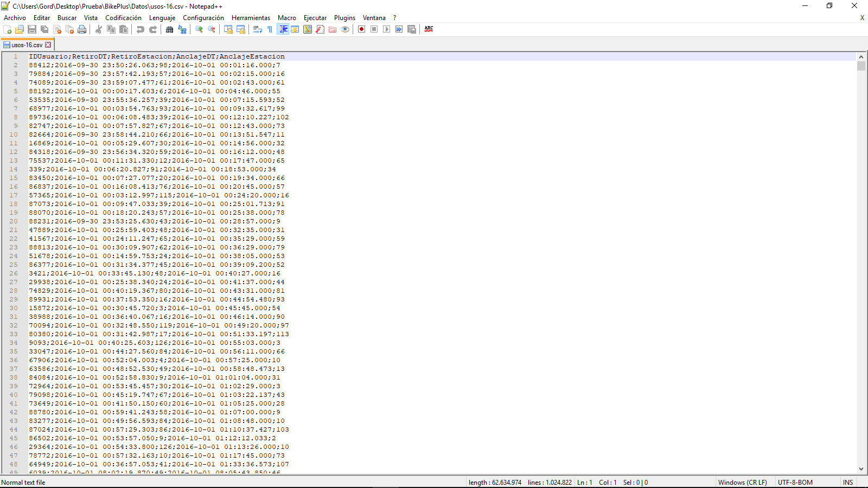Screen dimensions: 868x488
Task: Click the Copy icon in toolbar
Action: (x=111, y=29)
